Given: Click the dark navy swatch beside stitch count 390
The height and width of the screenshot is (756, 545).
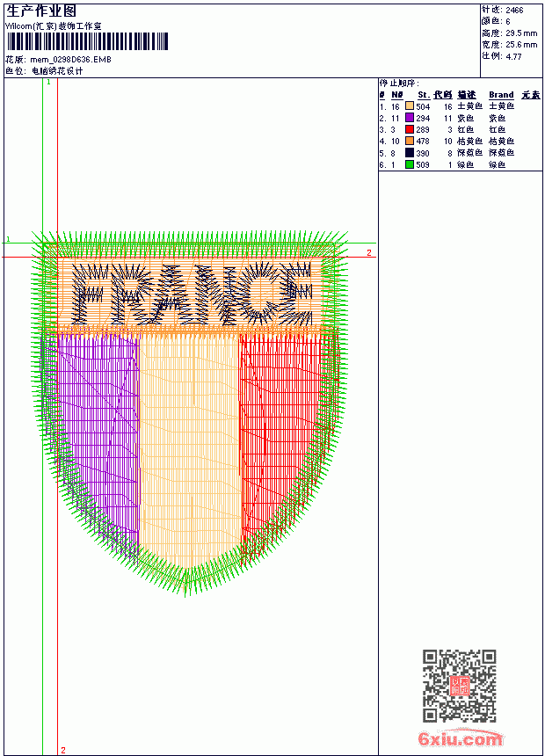Looking at the screenshot, I should [x=410, y=153].
